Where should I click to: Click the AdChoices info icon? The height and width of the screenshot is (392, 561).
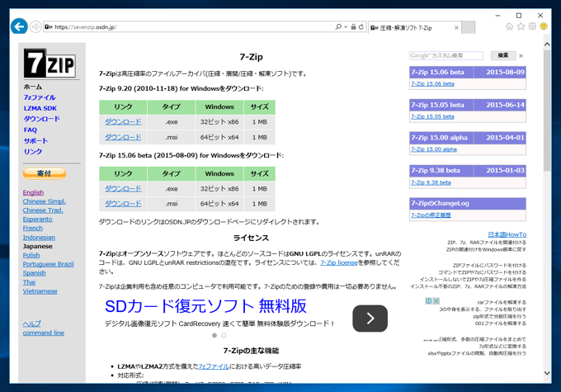[428, 301]
